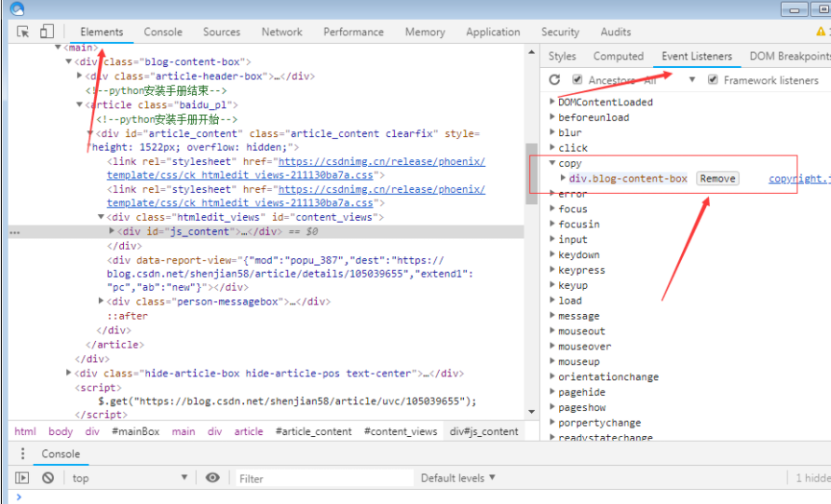Toggle the device toolbar icon
This screenshot has height=504, width=831.
point(47,32)
